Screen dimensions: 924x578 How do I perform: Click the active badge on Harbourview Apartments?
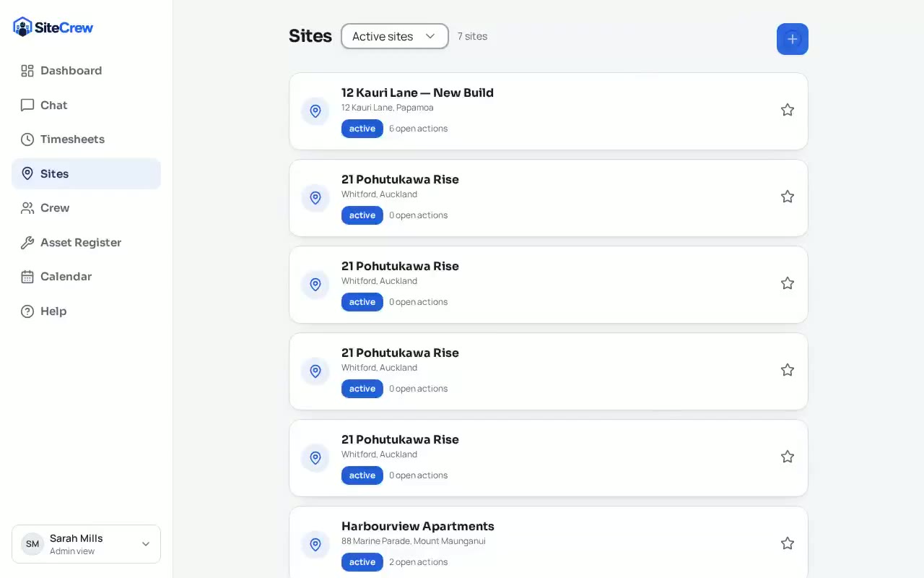point(362,562)
